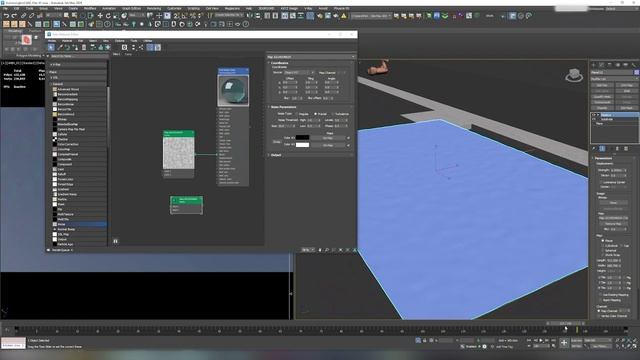Open the Utilities wrench tab
Screen dimensions: 640x360
point(633,64)
